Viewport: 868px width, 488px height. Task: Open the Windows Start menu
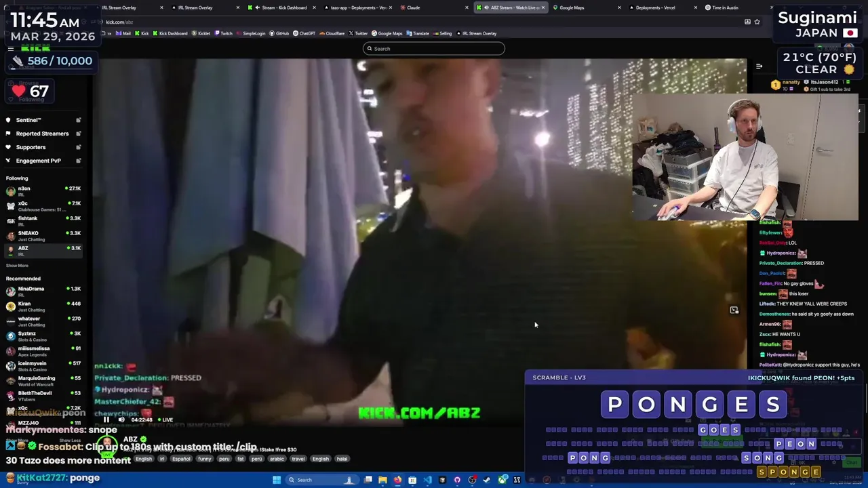point(277,480)
